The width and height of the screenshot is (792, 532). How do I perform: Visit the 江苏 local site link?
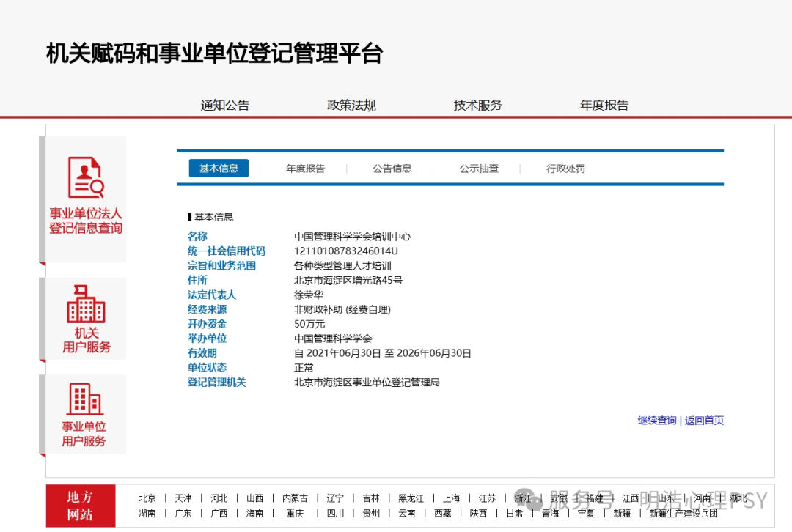click(487, 498)
